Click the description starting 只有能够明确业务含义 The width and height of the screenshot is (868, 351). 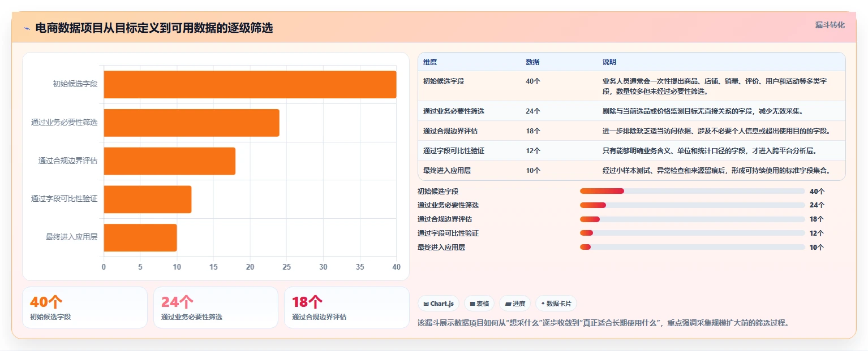(710, 151)
